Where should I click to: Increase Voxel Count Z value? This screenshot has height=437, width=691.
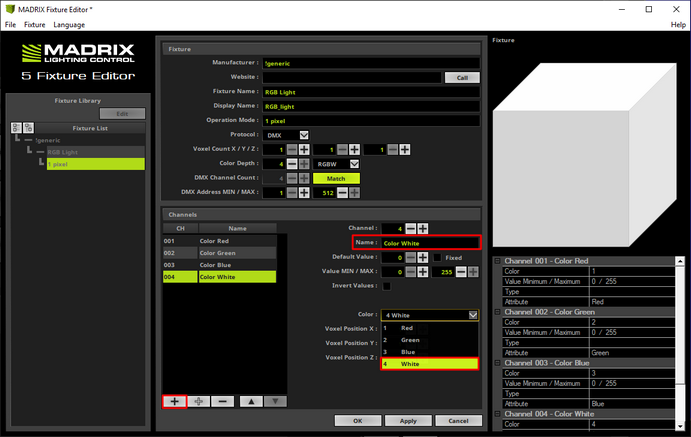point(405,150)
